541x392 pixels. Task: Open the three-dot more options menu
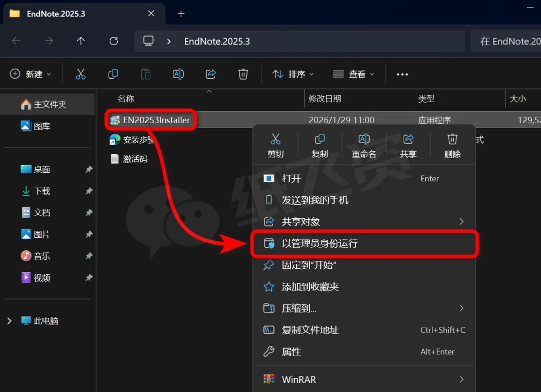click(x=402, y=74)
